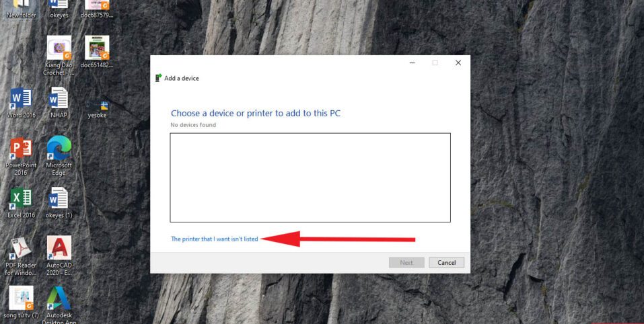Select the doc651482 image file icon
The height and width of the screenshot is (324, 644).
point(97,52)
